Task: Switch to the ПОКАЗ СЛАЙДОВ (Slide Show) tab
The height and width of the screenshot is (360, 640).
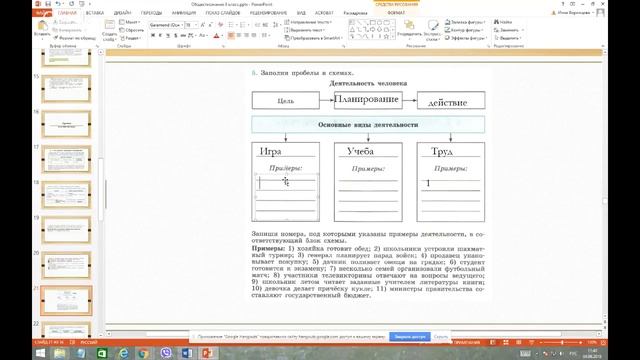Action: (x=222, y=13)
